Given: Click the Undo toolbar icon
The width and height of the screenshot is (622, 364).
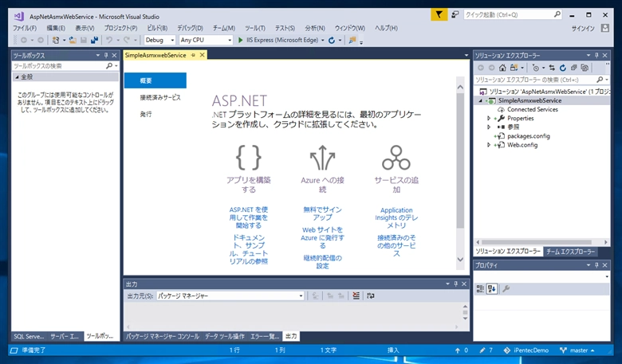Looking at the screenshot, I should tap(108, 40).
